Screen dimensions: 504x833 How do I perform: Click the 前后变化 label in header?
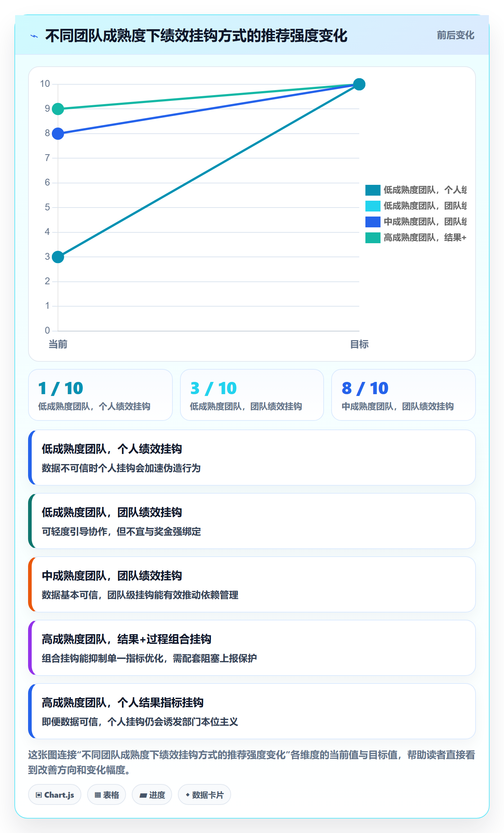455,35
